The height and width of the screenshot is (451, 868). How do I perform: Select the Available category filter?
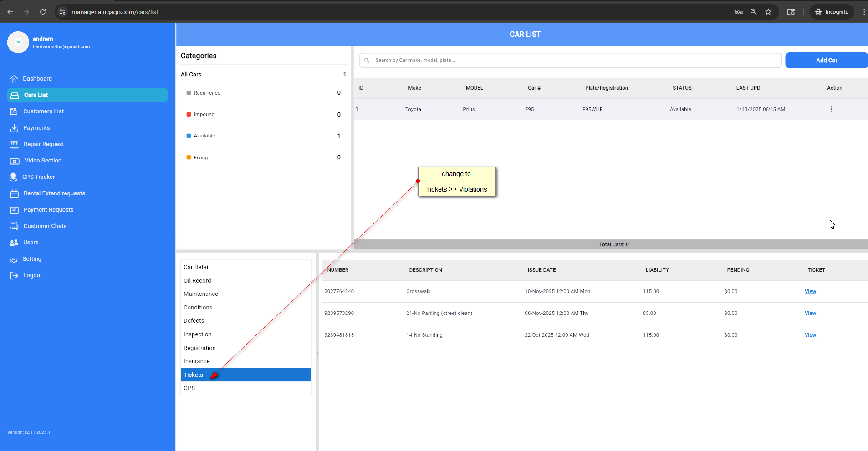click(204, 136)
